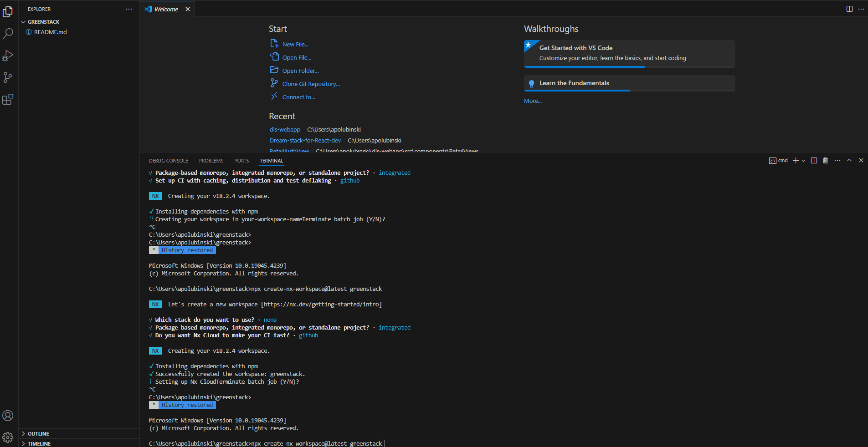
Task: Collapse the GREENSTACK folder section
Action: pos(79,22)
